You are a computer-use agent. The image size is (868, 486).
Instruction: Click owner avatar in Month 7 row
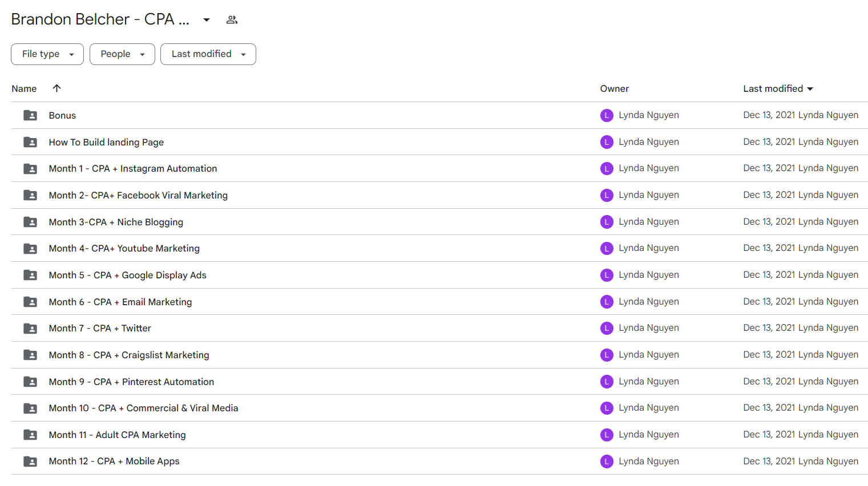point(607,328)
